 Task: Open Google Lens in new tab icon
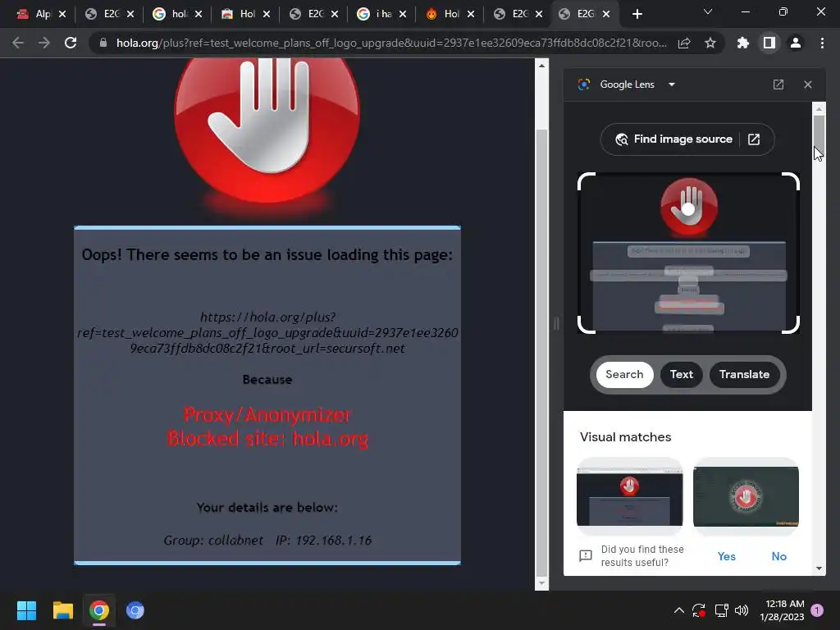(x=778, y=84)
